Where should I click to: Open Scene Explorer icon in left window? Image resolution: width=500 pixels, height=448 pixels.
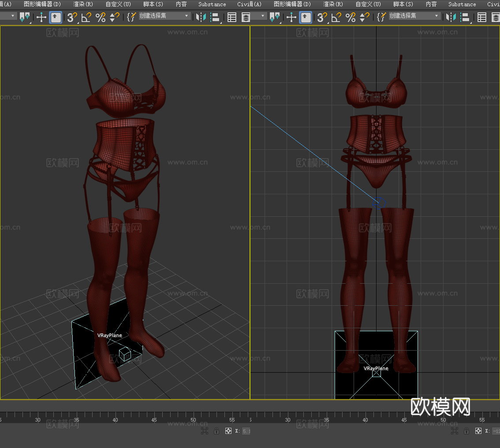[x=232, y=17]
